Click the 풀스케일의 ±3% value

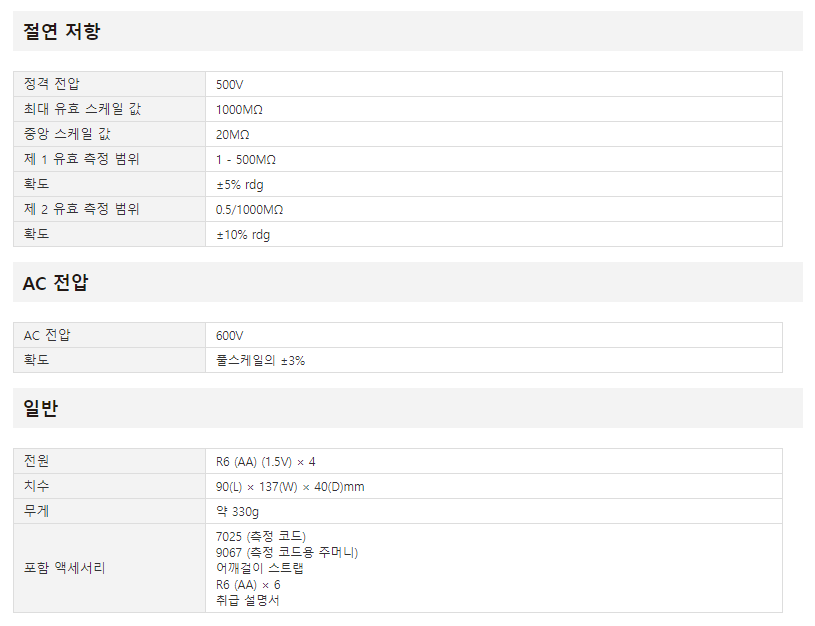click(x=260, y=360)
